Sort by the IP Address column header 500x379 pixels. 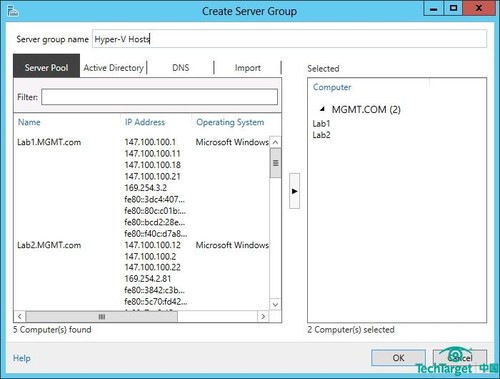145,122
